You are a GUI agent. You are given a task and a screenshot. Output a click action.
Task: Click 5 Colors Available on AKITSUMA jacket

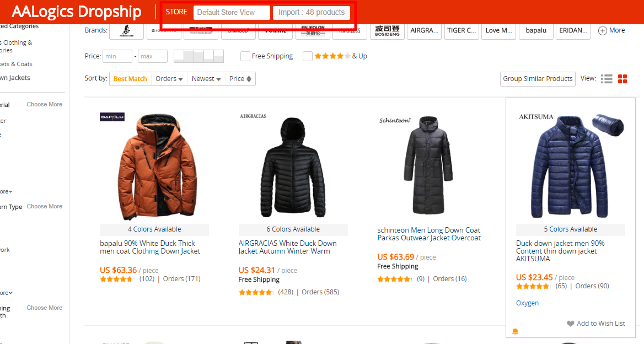pyautogui.click(x=571, y=229)
